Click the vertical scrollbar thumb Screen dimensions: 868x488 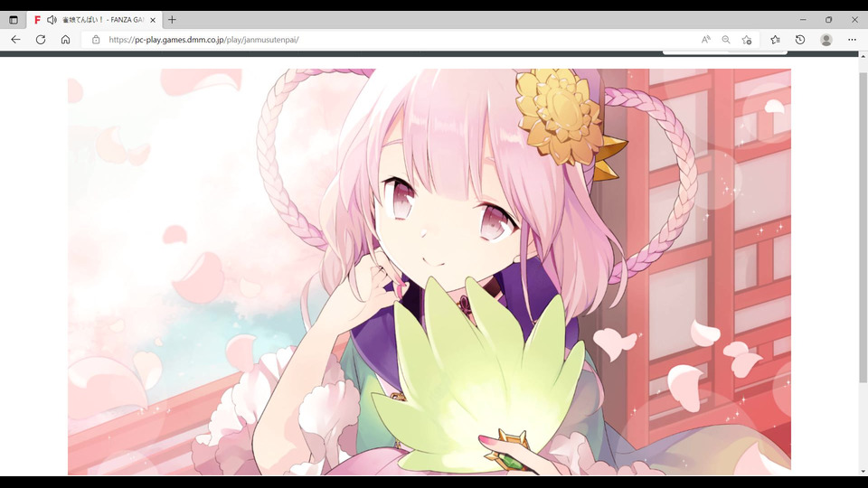[863, 227]
